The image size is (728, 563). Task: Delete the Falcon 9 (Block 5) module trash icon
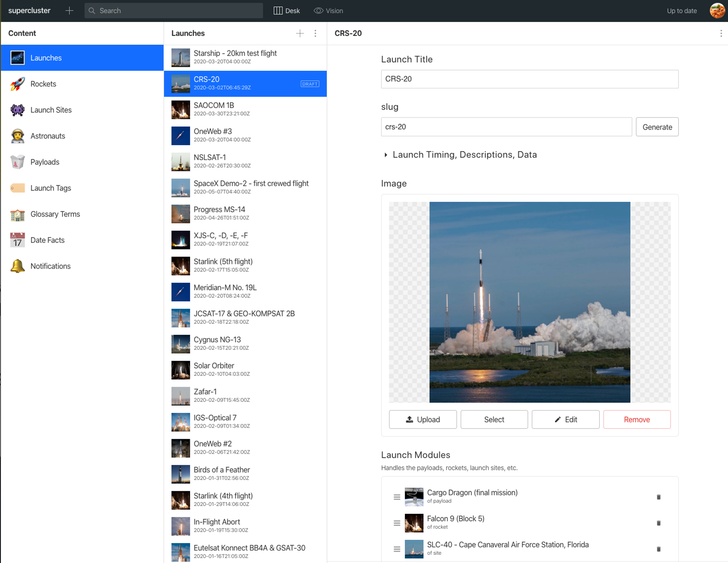[658, 523]
